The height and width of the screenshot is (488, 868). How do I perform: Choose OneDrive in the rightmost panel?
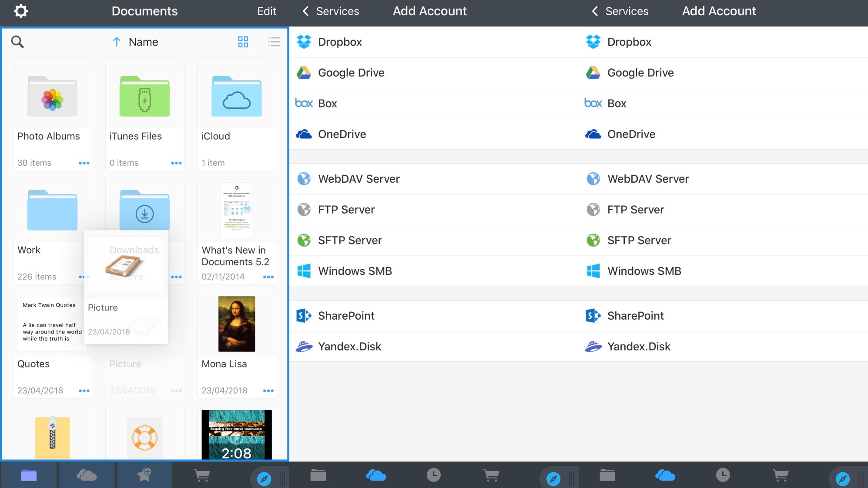[x=724, y=134]
